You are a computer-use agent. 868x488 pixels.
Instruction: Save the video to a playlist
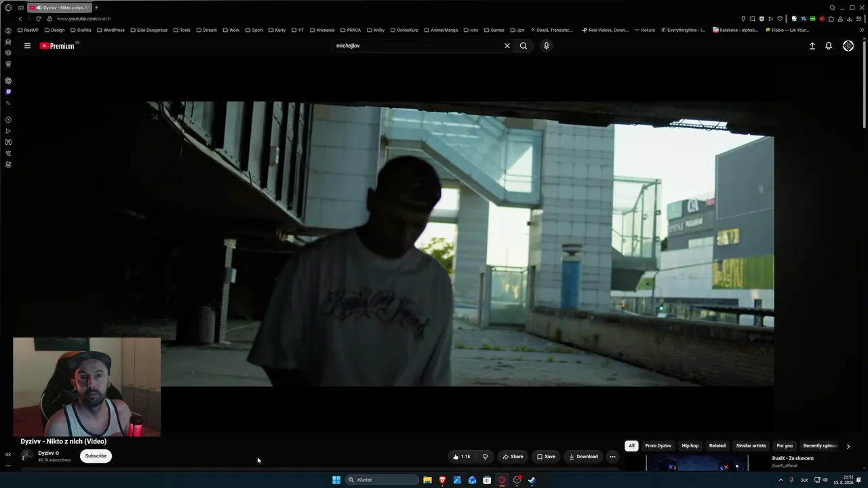(x=546, y=457)
